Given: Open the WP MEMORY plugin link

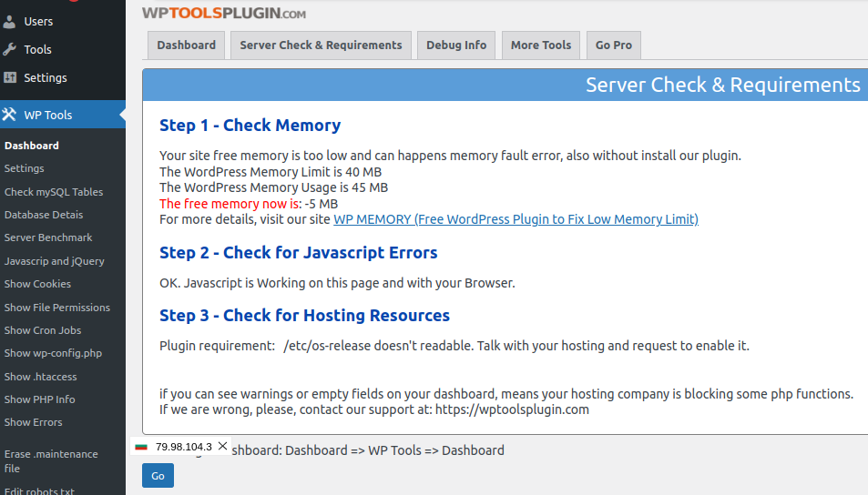Looking at the screenshot, I should [516, 219].
